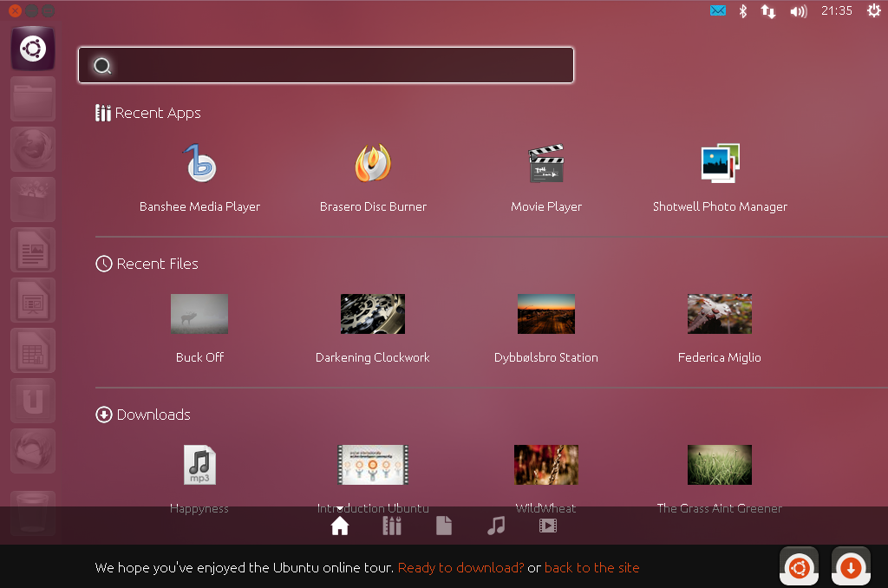Open LibreOffice Writer in the launcher

tap(32, 250)
